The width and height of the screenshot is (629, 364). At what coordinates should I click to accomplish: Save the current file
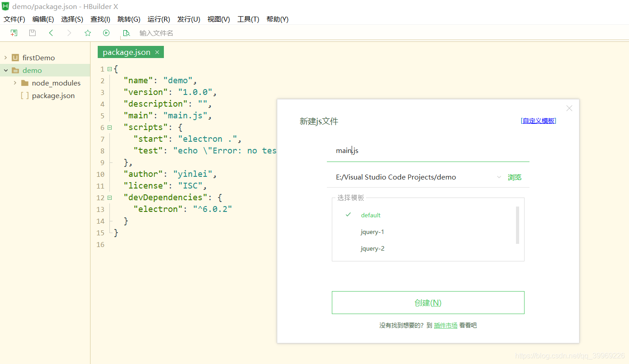[x=32, y=32]
